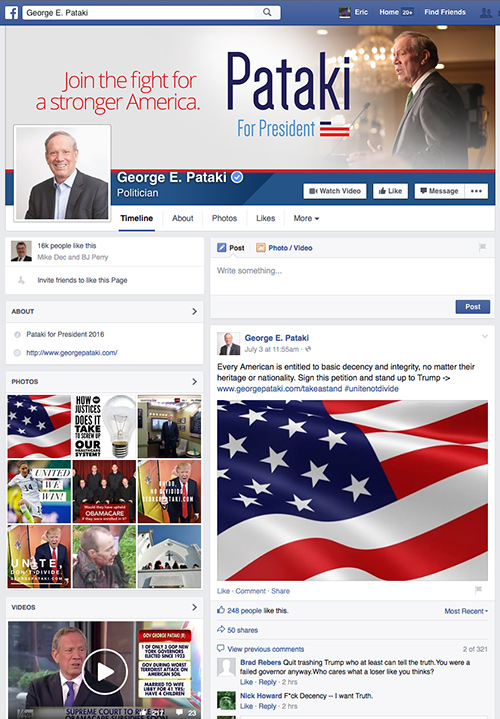
Task: Open the More dropdown tab
Action: tap(306, 218)
